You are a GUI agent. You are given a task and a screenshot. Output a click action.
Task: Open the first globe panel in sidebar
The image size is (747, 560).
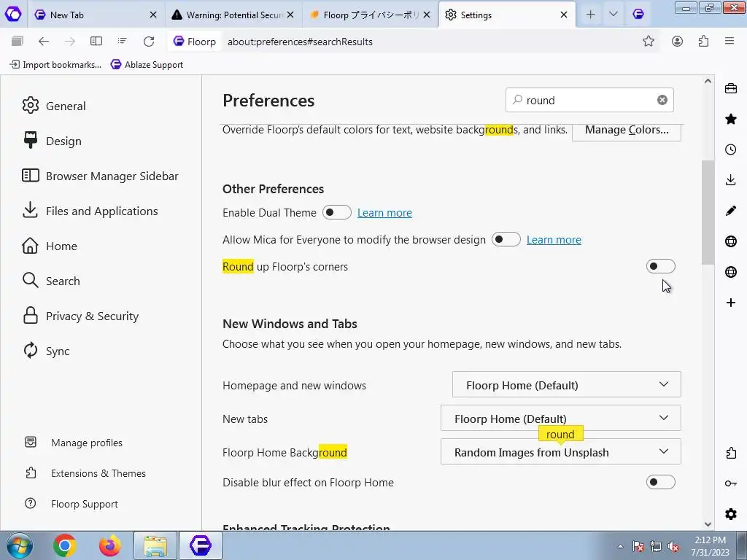[731, 241]
